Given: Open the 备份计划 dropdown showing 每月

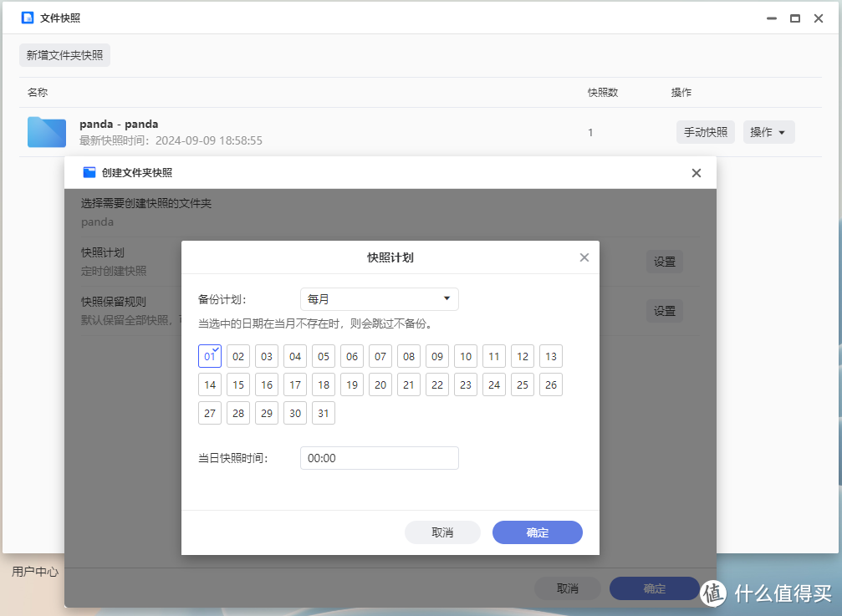Looking at the screenshot, I should tap(379, 298).
